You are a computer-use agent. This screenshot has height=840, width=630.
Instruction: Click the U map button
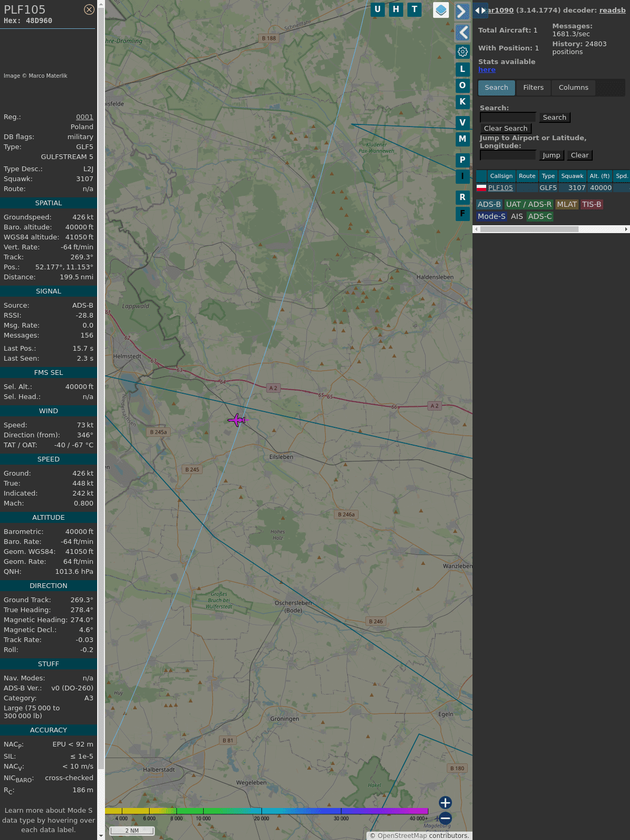pyautogui.click(x=377, y=9)
